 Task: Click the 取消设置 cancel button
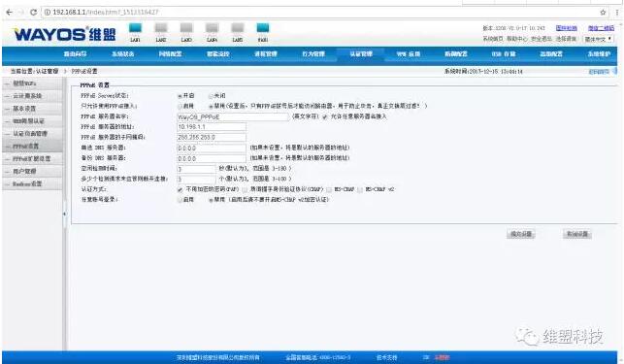tap(577, 234)
